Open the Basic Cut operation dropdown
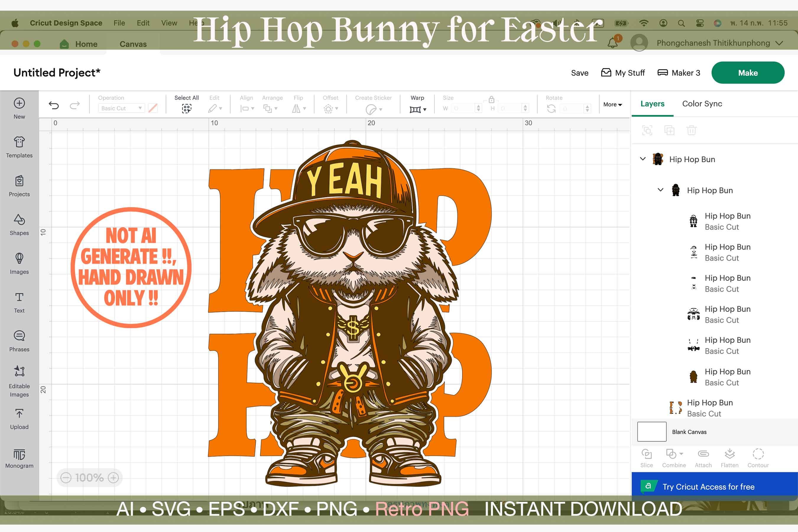The height and width of the screenshot is (532, 798). tap(121, 108)
